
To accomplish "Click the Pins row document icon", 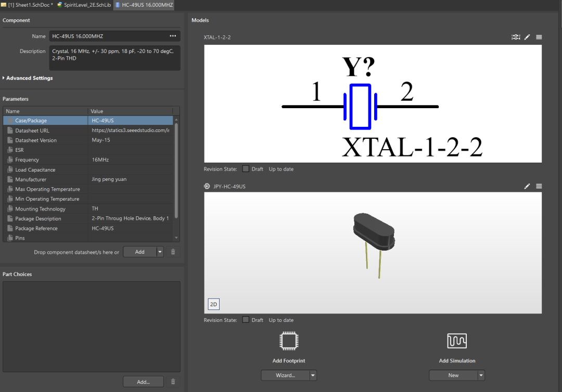I will [x=10, y=238].
